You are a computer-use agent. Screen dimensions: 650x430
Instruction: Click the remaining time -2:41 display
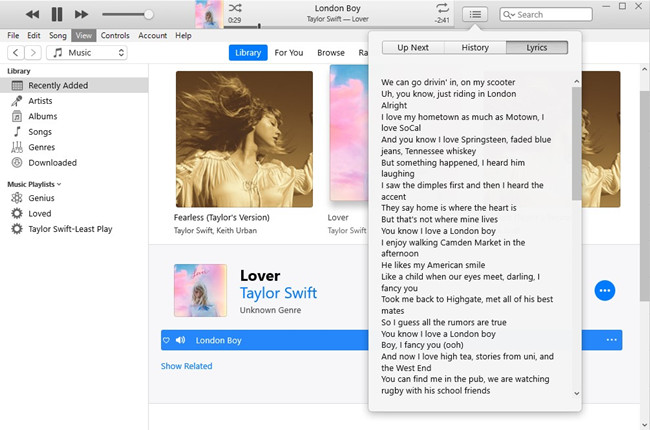[442, 20]
